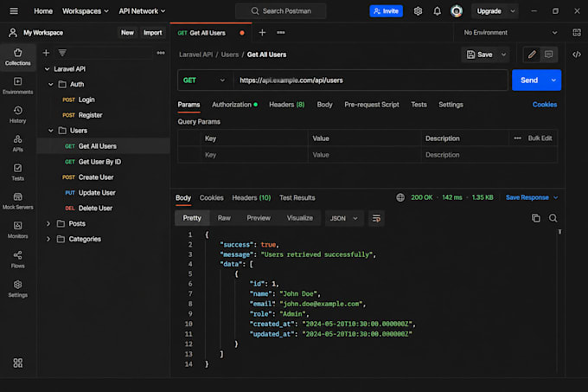Open the sidebar Settings panel
Screen dimensions: 588x392
point(17,288)
